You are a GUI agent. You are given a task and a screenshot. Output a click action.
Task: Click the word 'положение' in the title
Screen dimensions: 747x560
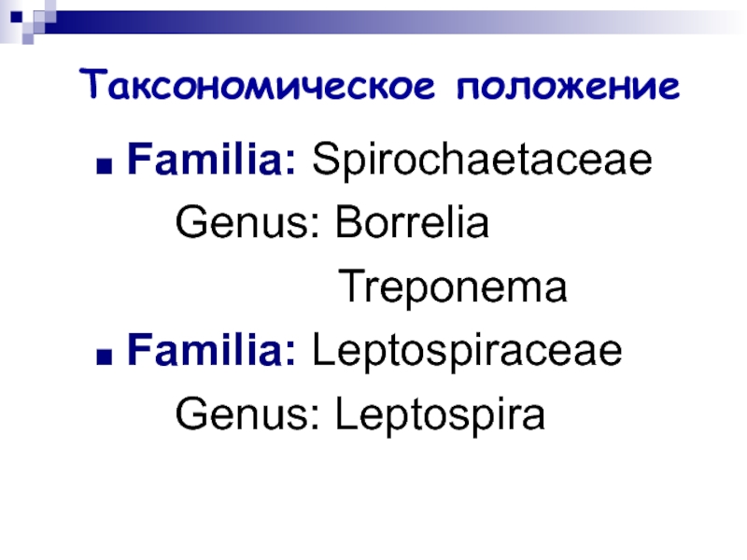[x=568, y=87]
